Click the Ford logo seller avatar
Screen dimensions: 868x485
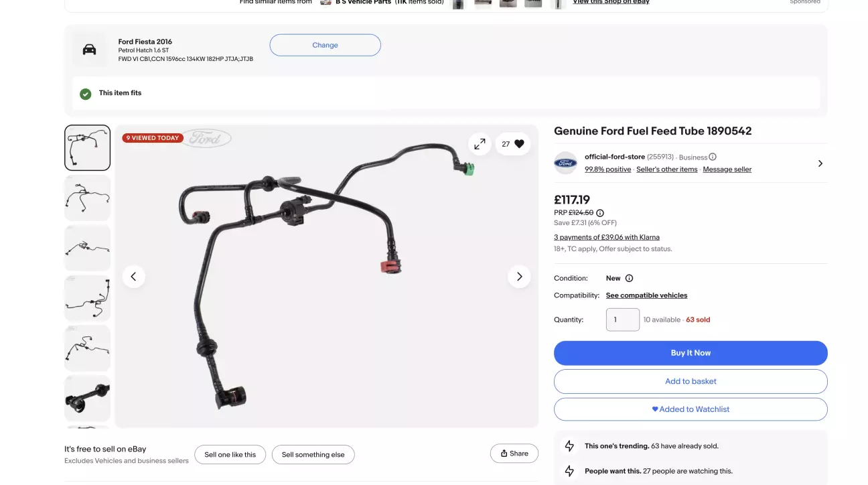565,163
